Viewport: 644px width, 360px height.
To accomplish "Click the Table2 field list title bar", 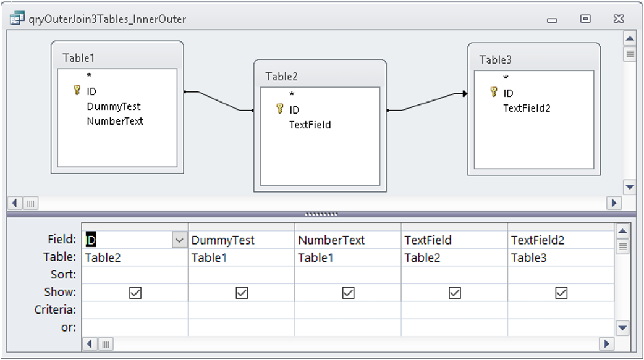I will (320, 77).
